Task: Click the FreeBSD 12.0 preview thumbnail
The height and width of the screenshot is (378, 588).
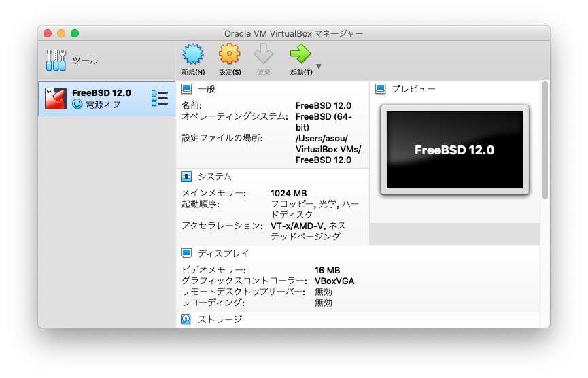Action: (454, 150)
